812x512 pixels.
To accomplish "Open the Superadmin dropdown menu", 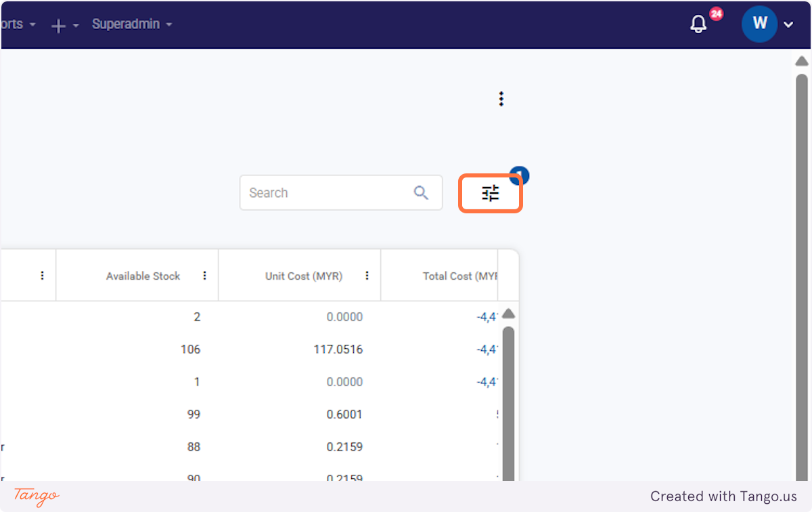I will [132, 24].
